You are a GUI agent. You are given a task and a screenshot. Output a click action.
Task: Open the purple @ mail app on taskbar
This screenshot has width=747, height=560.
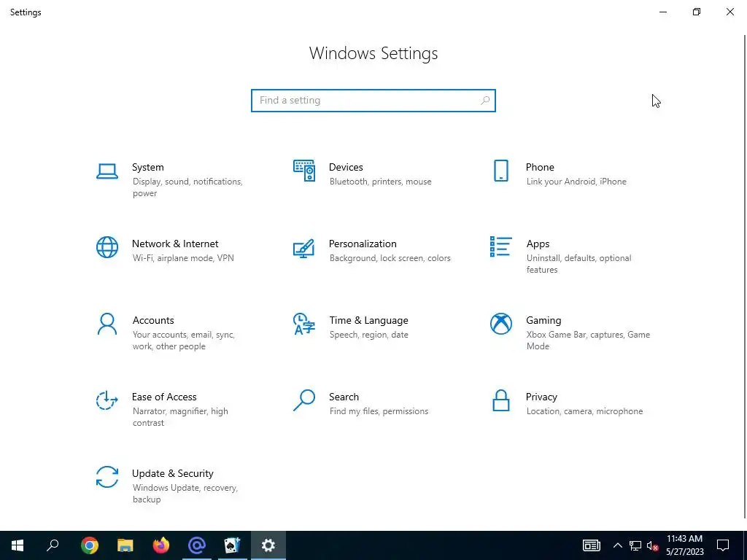click(196, 545)
